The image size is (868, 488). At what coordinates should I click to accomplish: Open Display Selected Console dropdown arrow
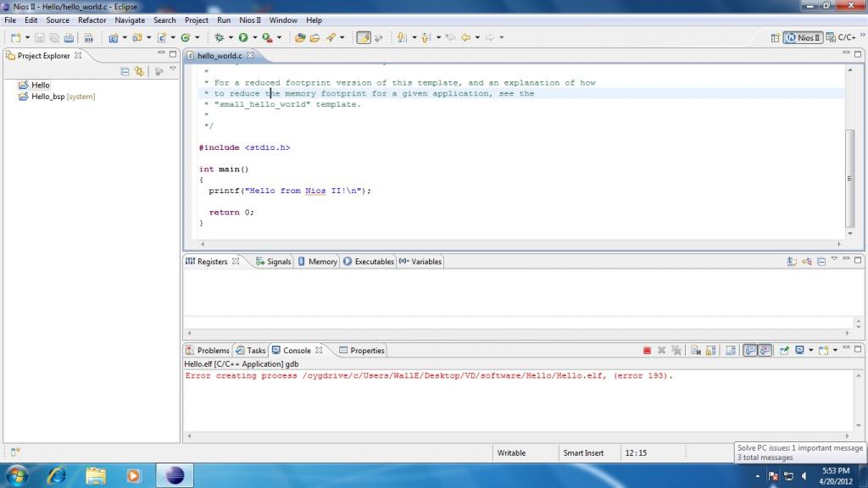pos(810,350)
